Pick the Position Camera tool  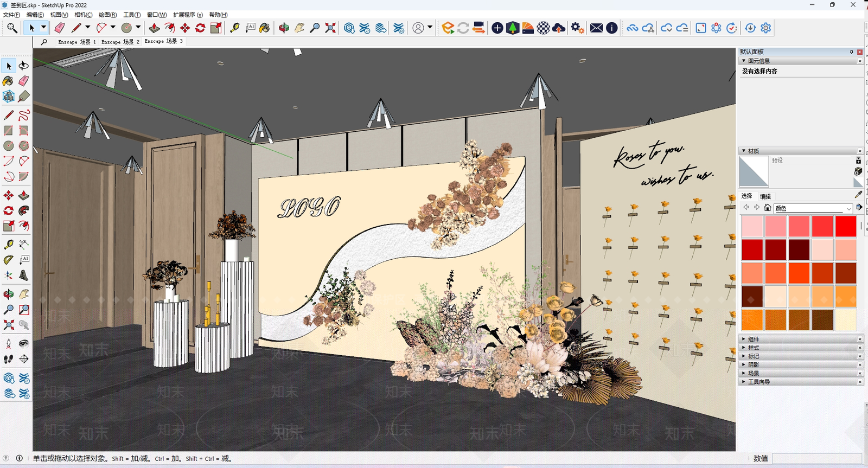pyautogui.click(x=9, y=343)
